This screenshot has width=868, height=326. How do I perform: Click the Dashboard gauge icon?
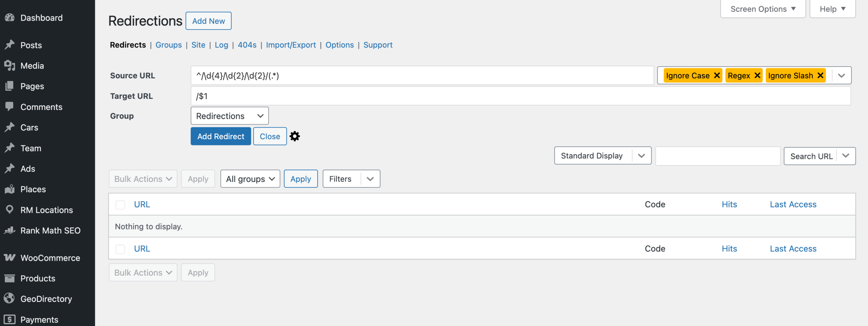[9, 18]
